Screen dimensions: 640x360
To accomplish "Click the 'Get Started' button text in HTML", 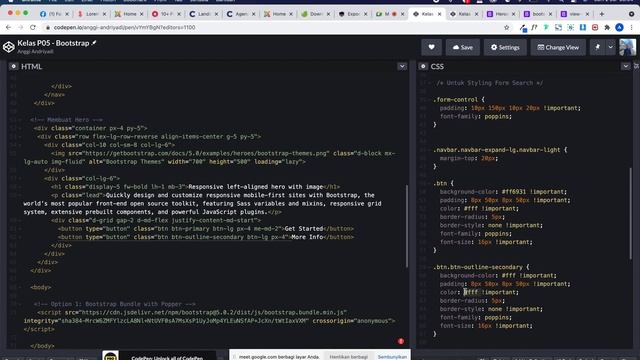I will 304,229.
